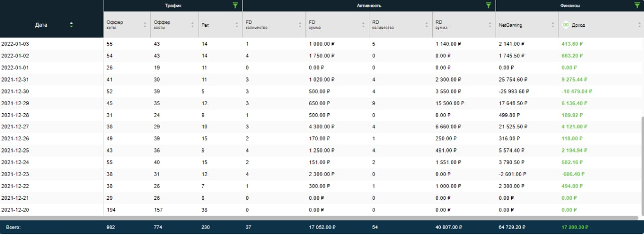Sort table by Дата column arrows

pyautogui.click(x=71, y=25)
